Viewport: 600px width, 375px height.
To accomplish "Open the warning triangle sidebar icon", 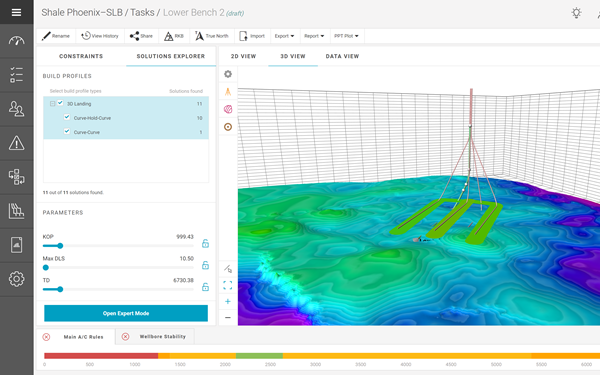I will click(16, 143).
